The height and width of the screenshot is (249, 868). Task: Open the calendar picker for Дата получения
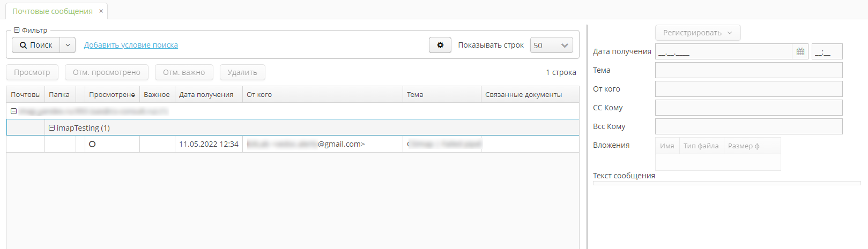[x=800, y=51]
